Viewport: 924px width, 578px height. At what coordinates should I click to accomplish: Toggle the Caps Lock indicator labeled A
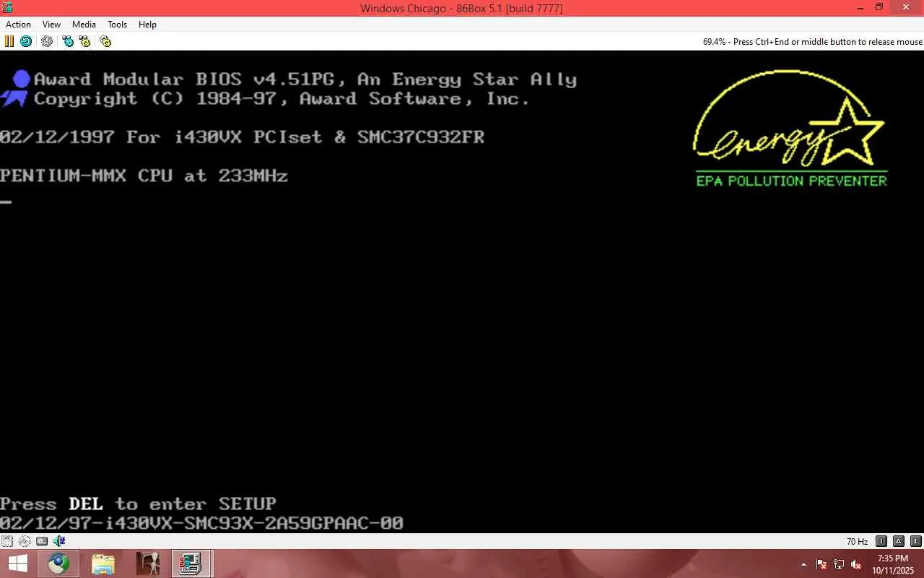[x=899, y=541]
